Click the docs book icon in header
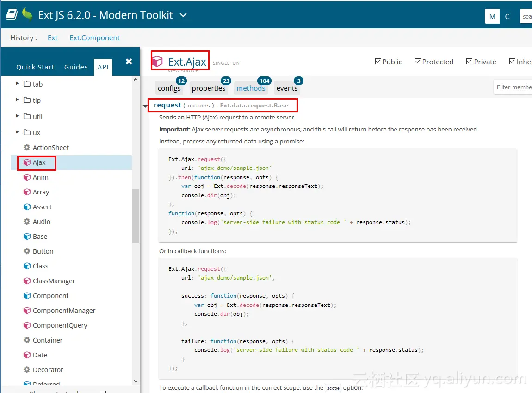 [x=12, y=15]
